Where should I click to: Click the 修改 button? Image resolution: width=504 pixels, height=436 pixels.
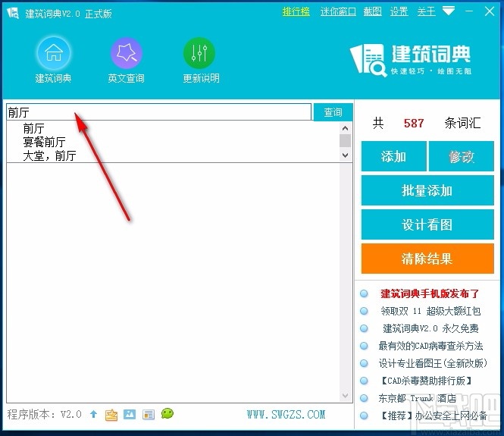click(462, 156)
